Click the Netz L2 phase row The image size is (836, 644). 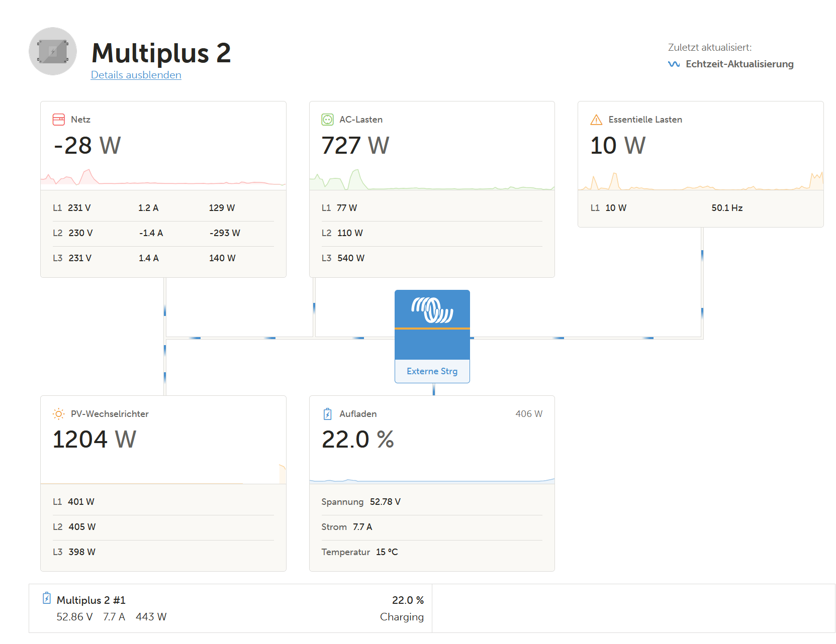(163, 233)
